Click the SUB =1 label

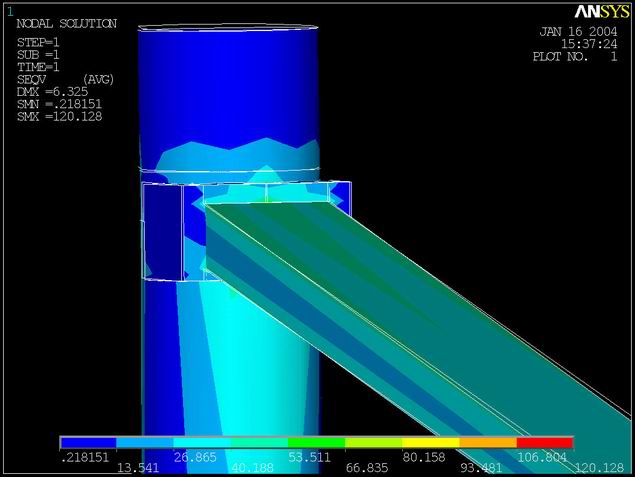pos(38,55)
